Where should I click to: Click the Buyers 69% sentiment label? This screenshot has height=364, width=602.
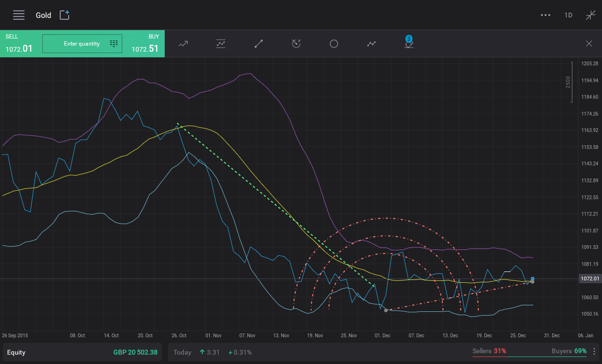point(569,351)
